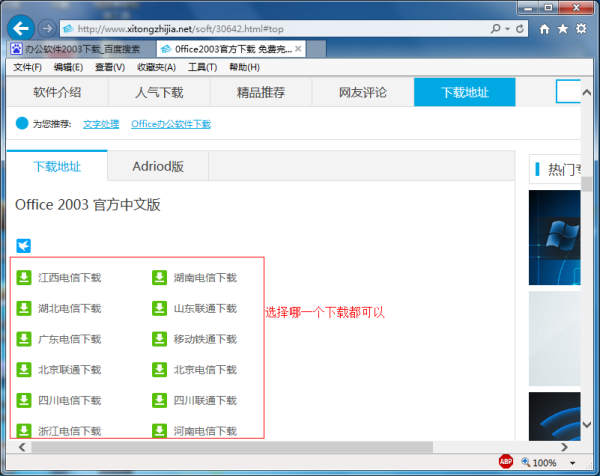Open the 湖南电信下载 text link
Viewport: 600px width, 476px height.
[x=205, y=278]
